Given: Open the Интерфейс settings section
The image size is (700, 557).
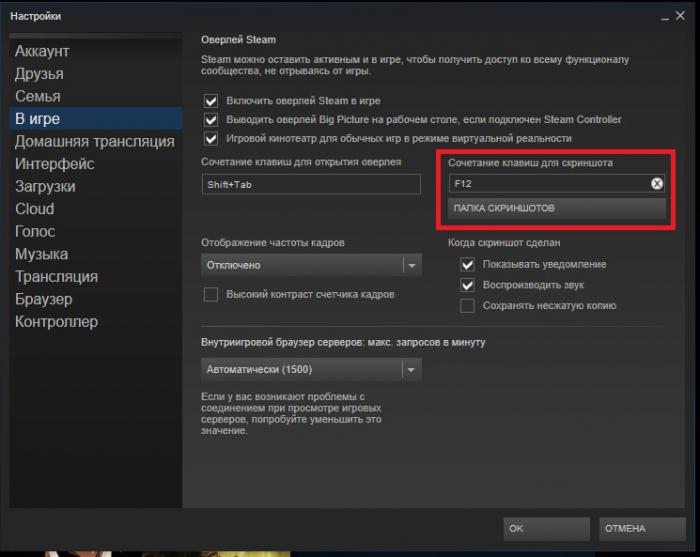Looking at the screenshot, I should tap(96, 164).
